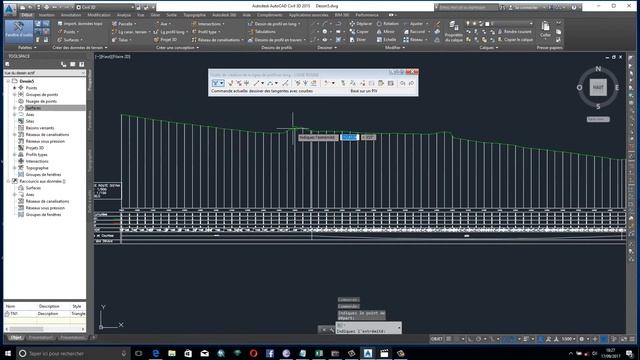
Task: Open the layer name dropdown list
Action: 511,24
